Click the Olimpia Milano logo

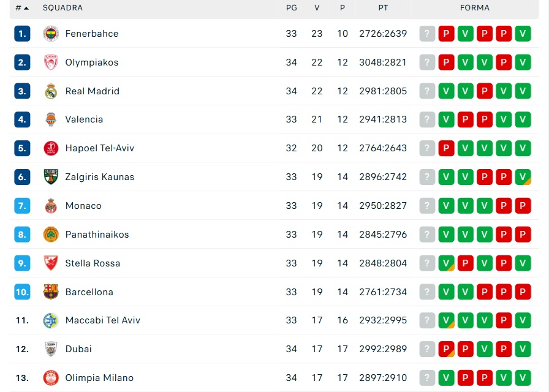[51, 378]
